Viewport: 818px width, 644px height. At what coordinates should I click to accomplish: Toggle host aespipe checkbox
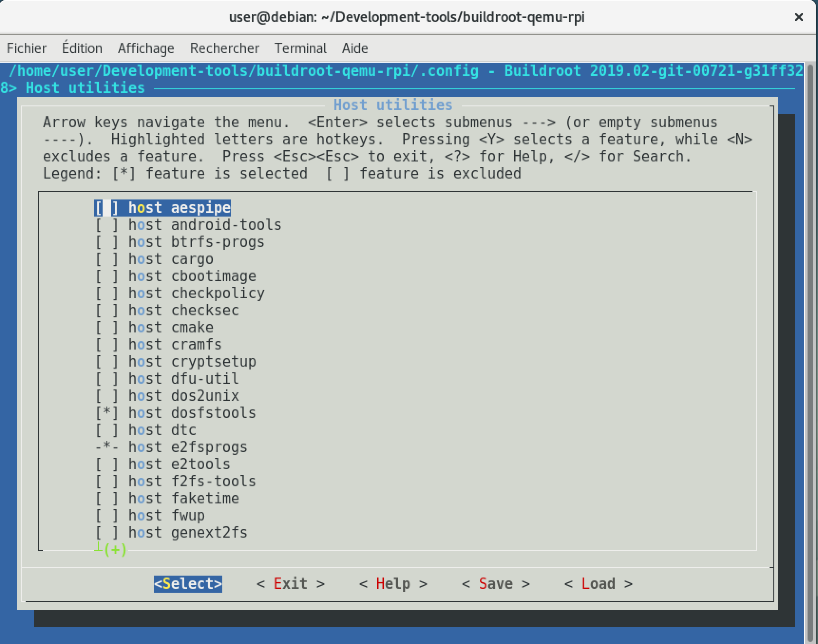tap(107, 208)
